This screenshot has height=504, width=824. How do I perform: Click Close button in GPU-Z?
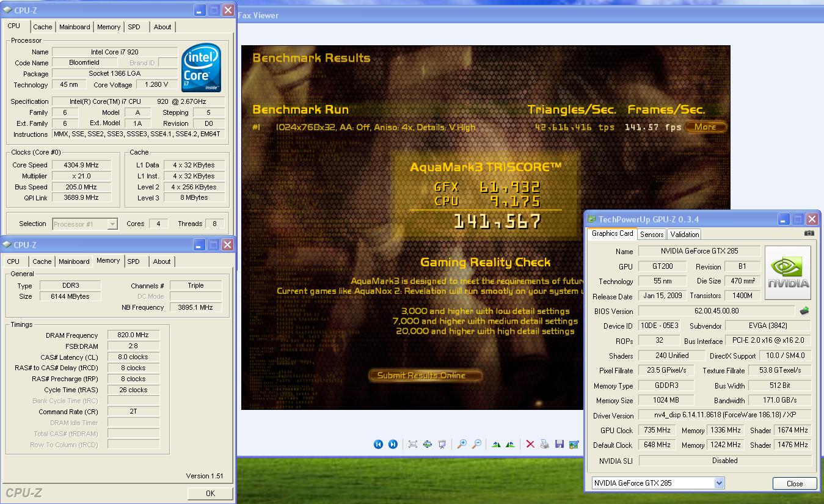(795, 483)
